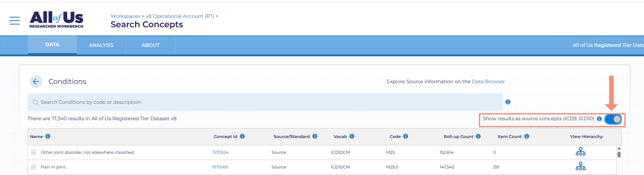View hierarchy for Pain in joint row
This screenshot has width=644, height=175.
click(580, 166)
